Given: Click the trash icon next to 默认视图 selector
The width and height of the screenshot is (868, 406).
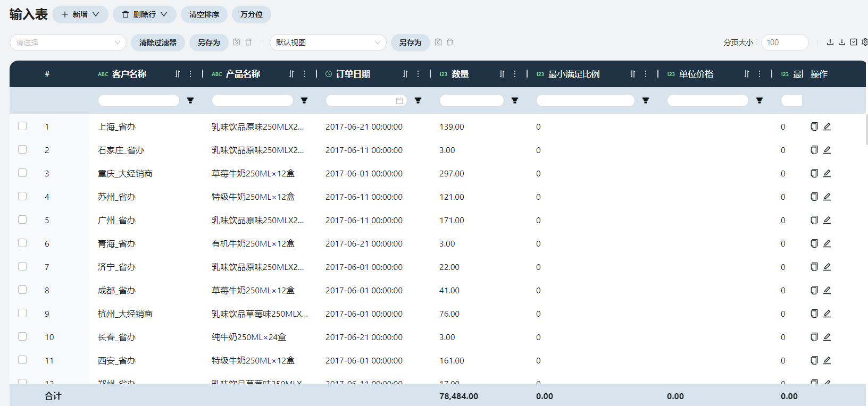Looking at the screenshot, I should 450,43.
